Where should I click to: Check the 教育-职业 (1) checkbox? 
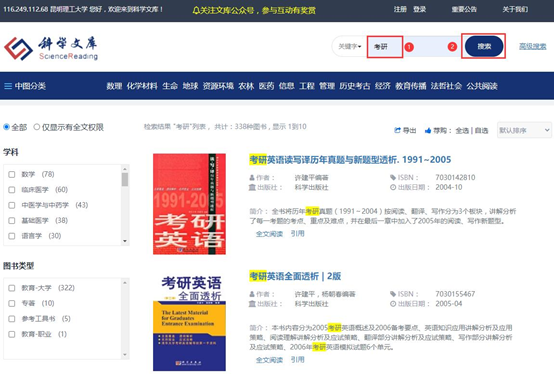[x=12, y=334]
